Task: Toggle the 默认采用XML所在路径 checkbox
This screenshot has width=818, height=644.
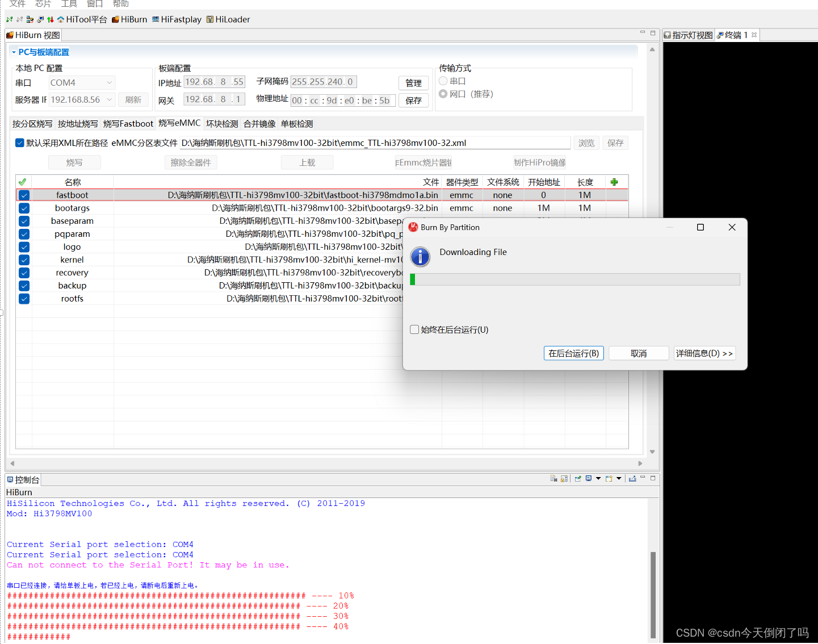Action: 20,143
